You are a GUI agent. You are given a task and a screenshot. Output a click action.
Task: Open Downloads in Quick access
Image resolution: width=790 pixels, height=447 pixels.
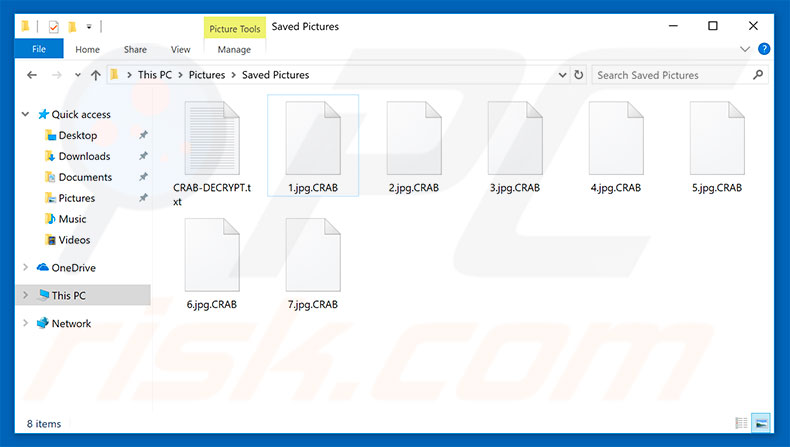(84, 156)
